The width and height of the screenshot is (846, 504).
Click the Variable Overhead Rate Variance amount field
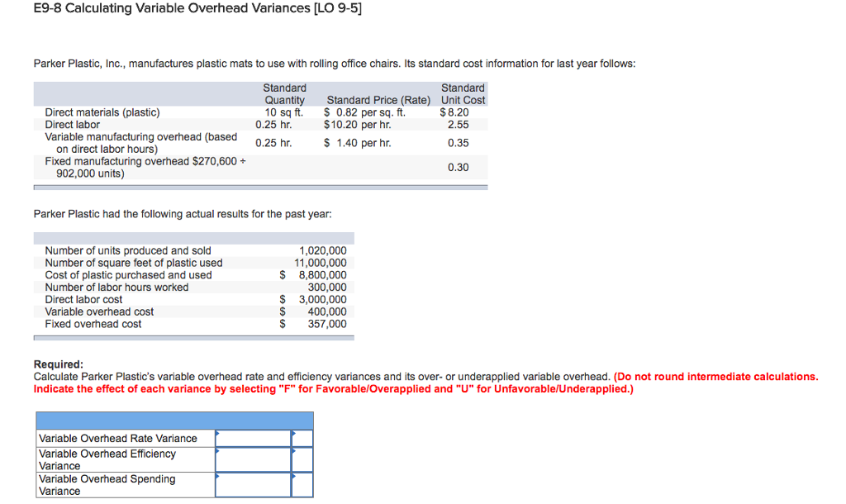(x=252, y=437)
